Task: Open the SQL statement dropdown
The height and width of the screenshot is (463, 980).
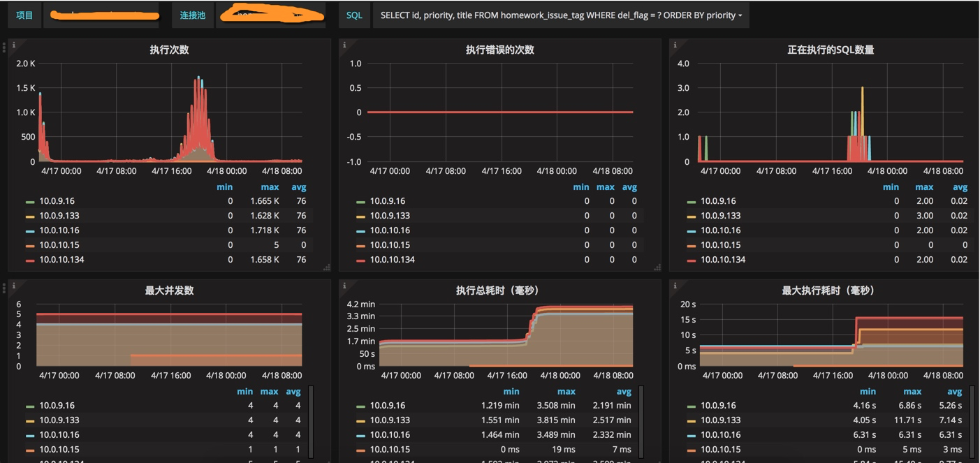Action: pos(561,15)
